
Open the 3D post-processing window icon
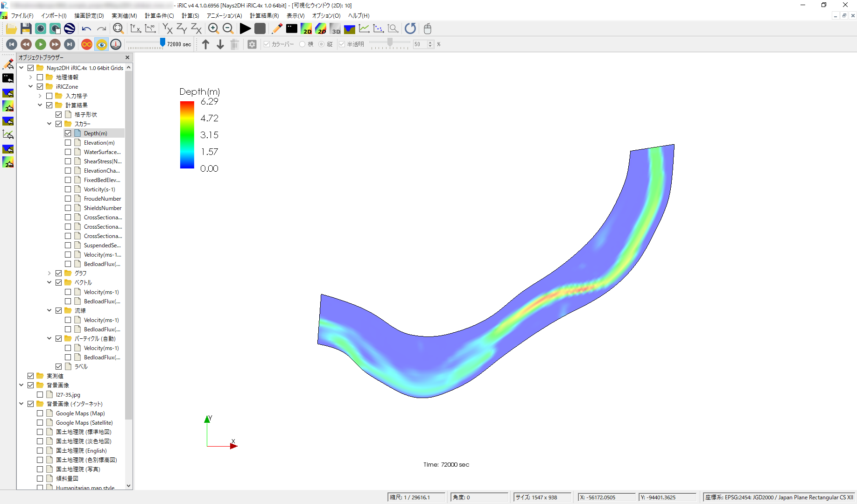(x=335, y=29)
